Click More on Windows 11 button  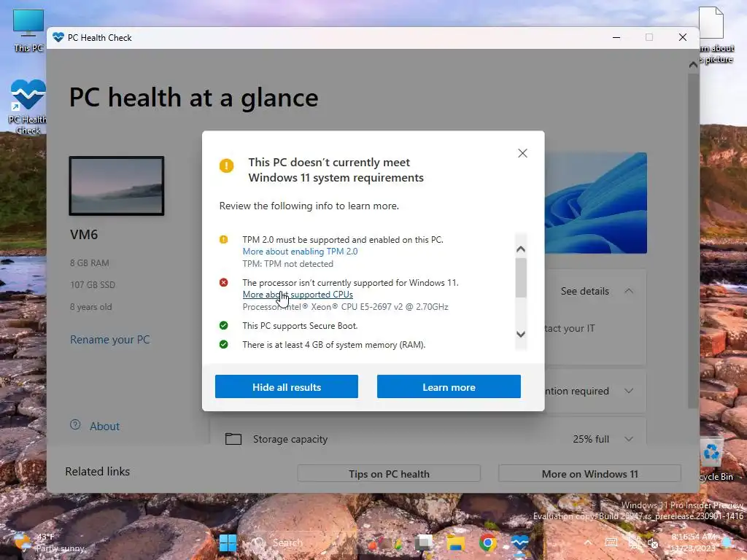[589, 474]
